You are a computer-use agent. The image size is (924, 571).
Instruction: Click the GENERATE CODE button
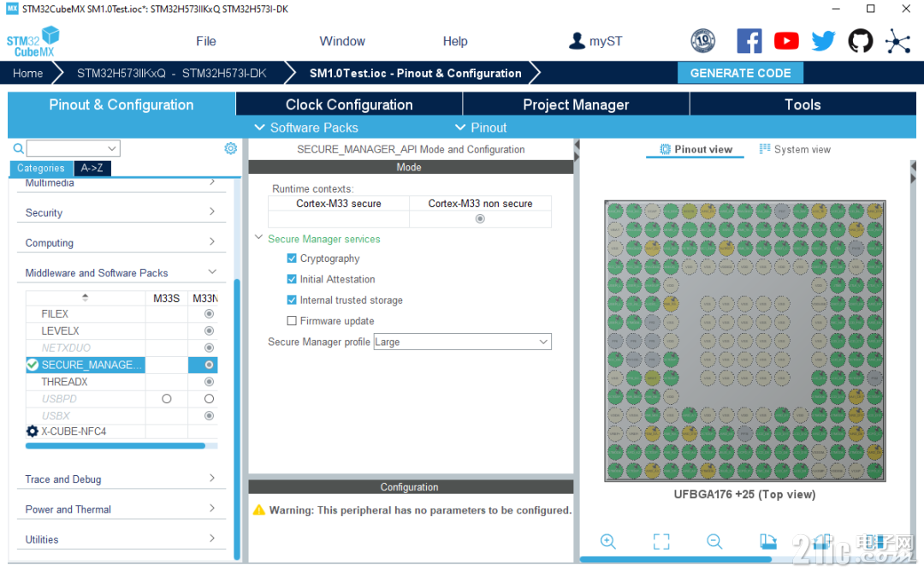(x=740, y=73)
